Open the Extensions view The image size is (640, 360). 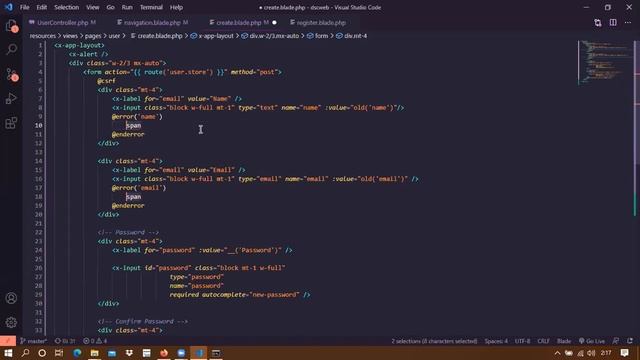[11, 122]
